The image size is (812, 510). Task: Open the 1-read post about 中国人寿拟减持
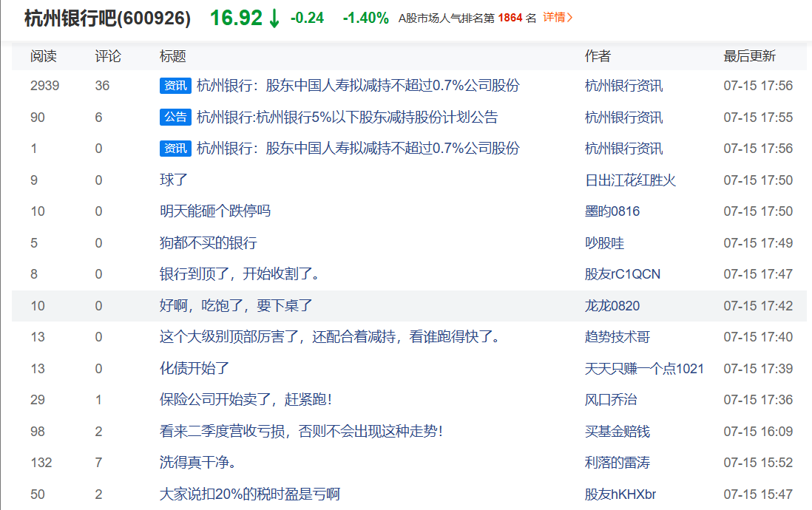(x=358, y=149)
